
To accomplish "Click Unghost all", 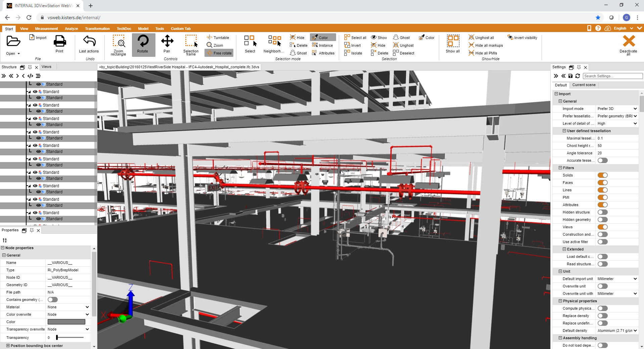I will coord(481,38).
